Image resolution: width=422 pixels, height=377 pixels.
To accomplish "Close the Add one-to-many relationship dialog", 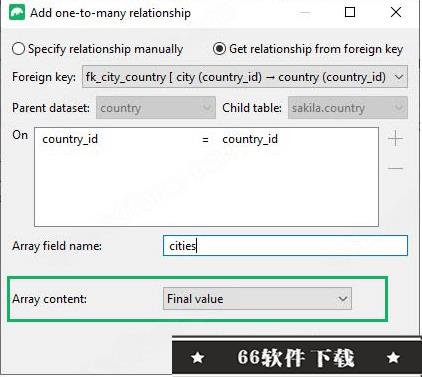I will coord(396,12).
